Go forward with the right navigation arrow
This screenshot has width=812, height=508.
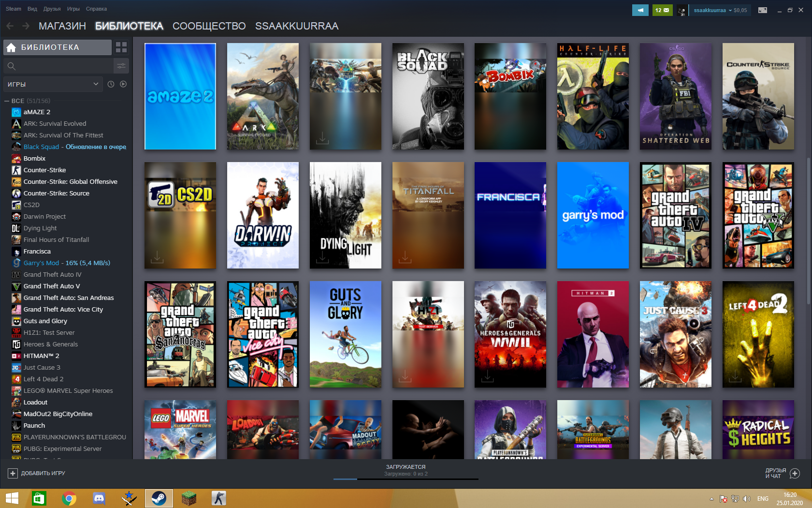click(26, 26)
